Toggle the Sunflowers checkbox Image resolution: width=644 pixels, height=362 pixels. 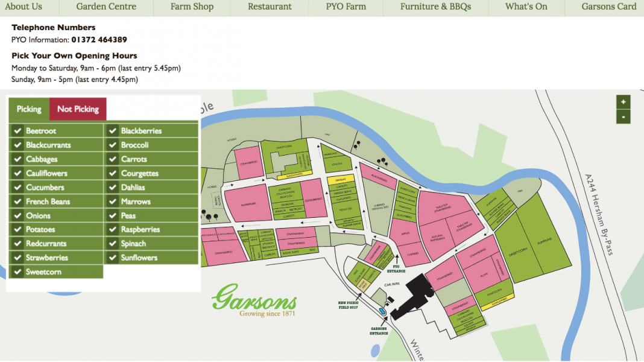pyautogui.click(x=113, y=258)
